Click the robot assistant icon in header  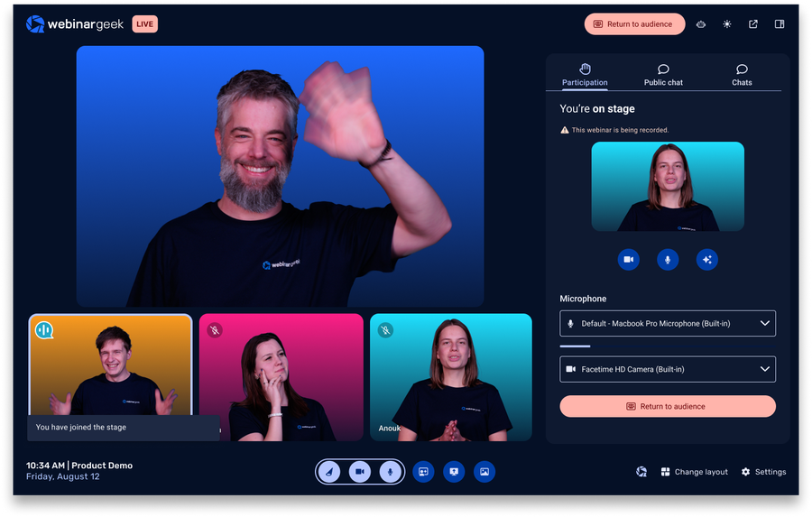701,24
